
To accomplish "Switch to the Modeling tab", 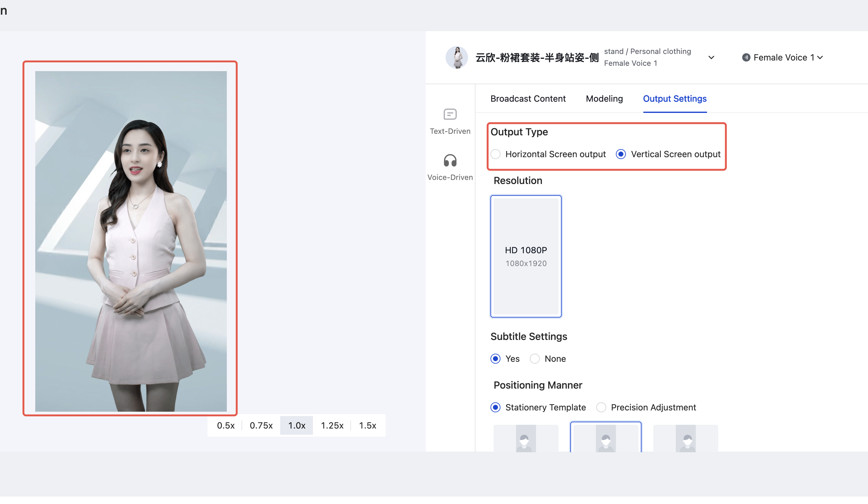I will [604, 99].
